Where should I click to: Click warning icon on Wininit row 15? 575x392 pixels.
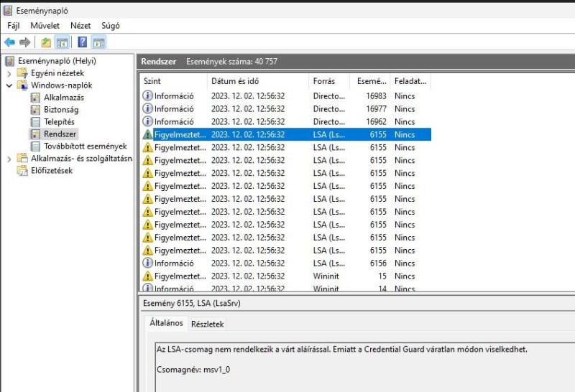click(147, 276)
